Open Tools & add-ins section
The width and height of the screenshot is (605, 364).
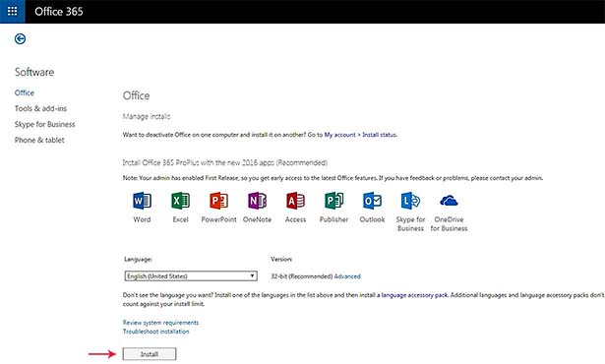[40, 108]
